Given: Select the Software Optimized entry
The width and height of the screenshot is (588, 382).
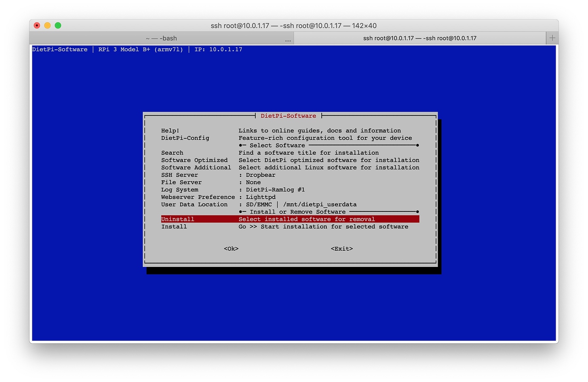Looking at the screenshot, I should (x=290, y=160).
